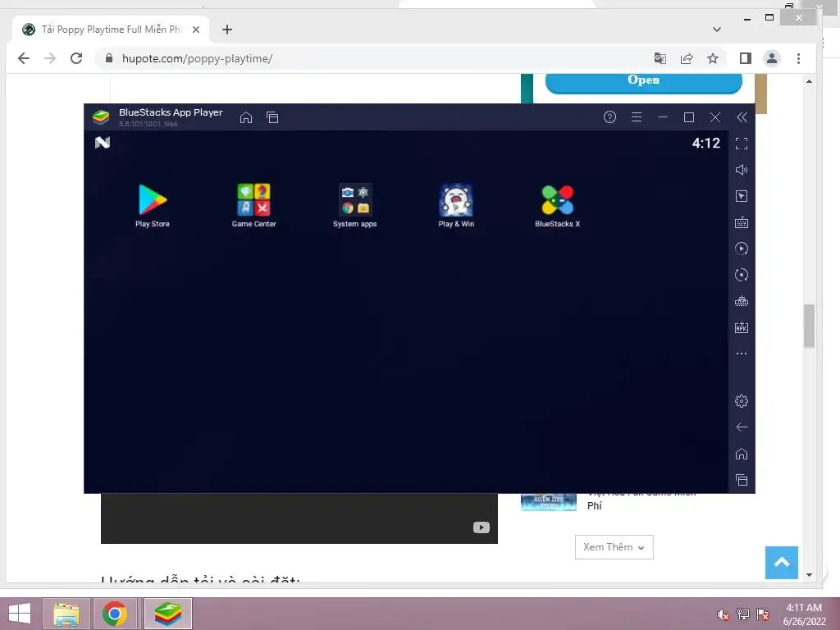The height and width of the screenshot is (630, 840).
Task: Open Chrome three-dot menu
Action: click(x=798, y=58)
